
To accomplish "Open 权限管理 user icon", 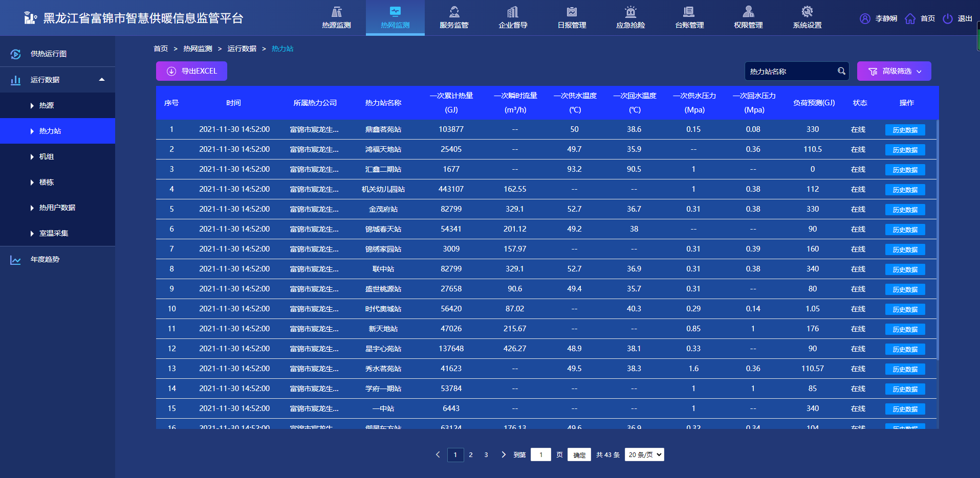I will point(748,12).
